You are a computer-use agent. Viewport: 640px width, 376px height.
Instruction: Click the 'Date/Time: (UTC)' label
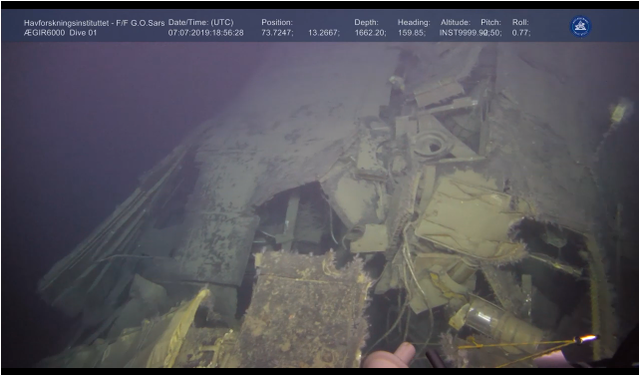pos(201,22)
